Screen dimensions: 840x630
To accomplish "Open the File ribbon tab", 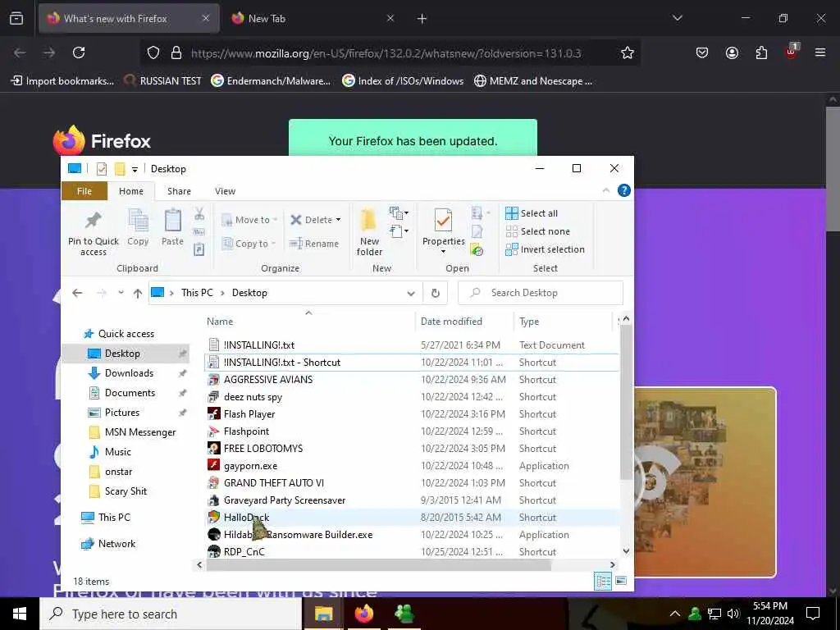I will [x=84, y=191].
